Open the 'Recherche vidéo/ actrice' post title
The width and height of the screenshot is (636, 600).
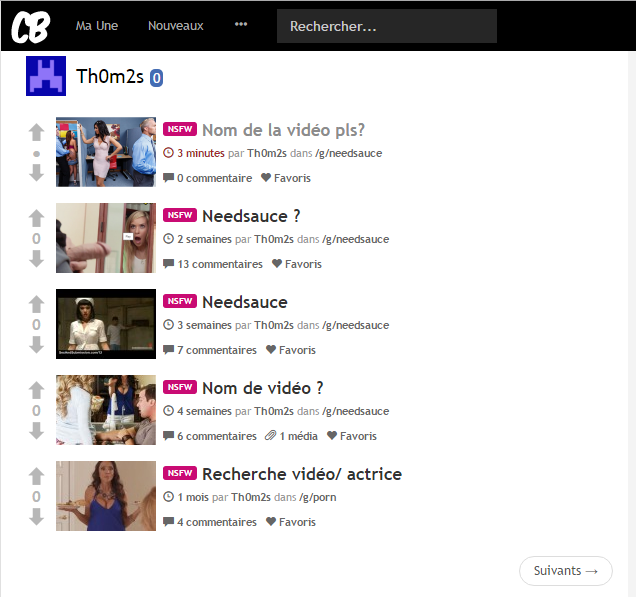tap(301, 474)
